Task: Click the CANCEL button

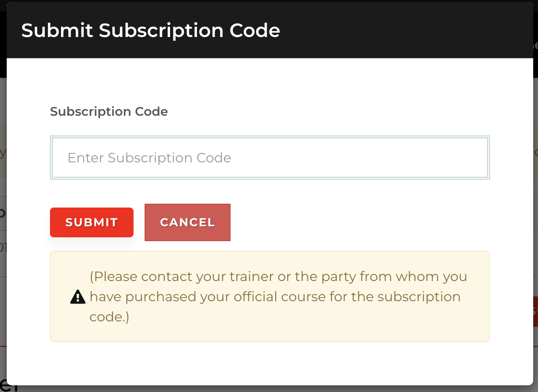Action: pyautogui.click(x=187, y=222)
